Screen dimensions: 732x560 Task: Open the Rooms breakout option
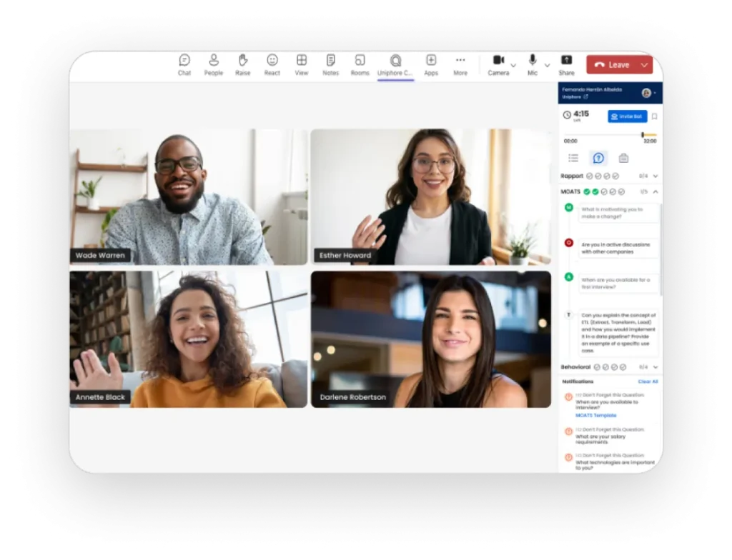pyautogui.click(x=360, y=64)
